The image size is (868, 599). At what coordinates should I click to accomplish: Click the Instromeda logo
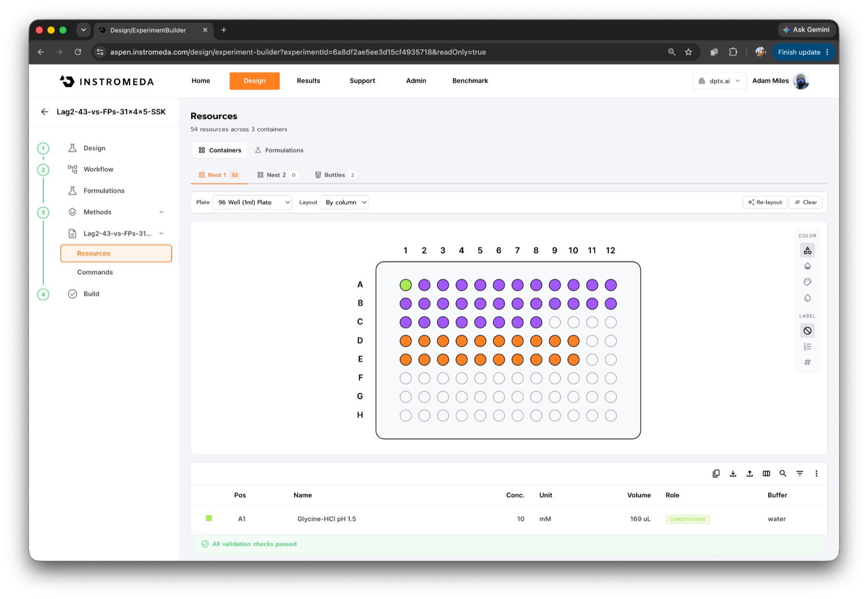(x=107, y=82)
